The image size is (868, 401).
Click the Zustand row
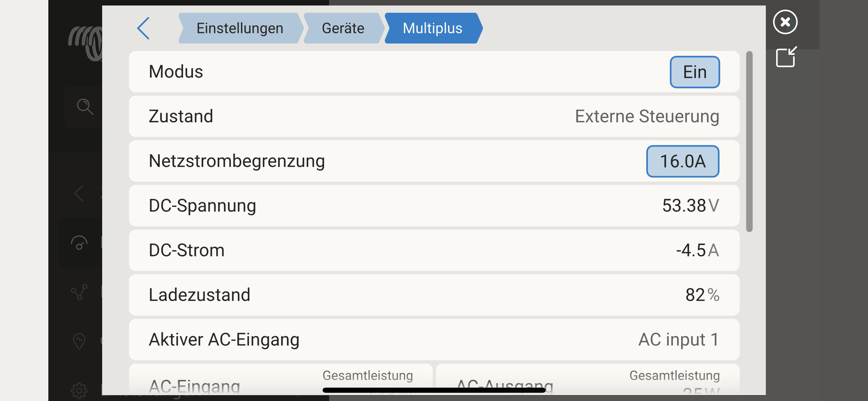click(434, 117)
